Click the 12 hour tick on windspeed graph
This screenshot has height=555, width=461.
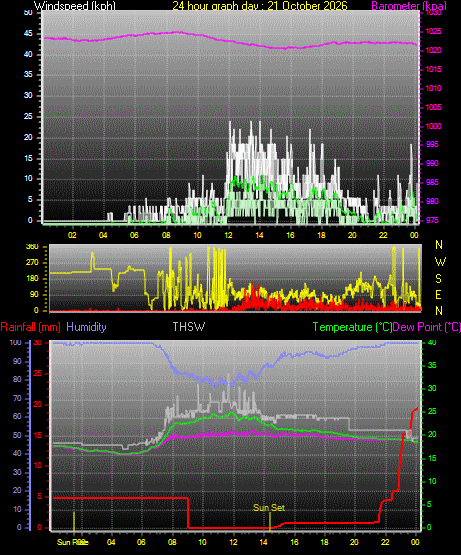tap(228, 235)
